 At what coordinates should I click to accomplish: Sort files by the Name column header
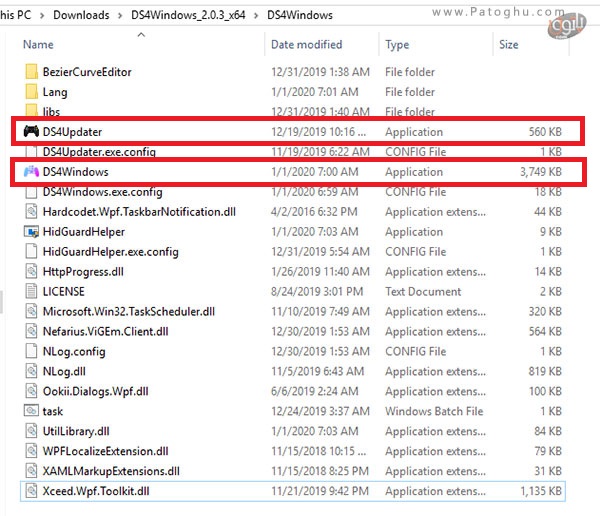click(38, 44)
